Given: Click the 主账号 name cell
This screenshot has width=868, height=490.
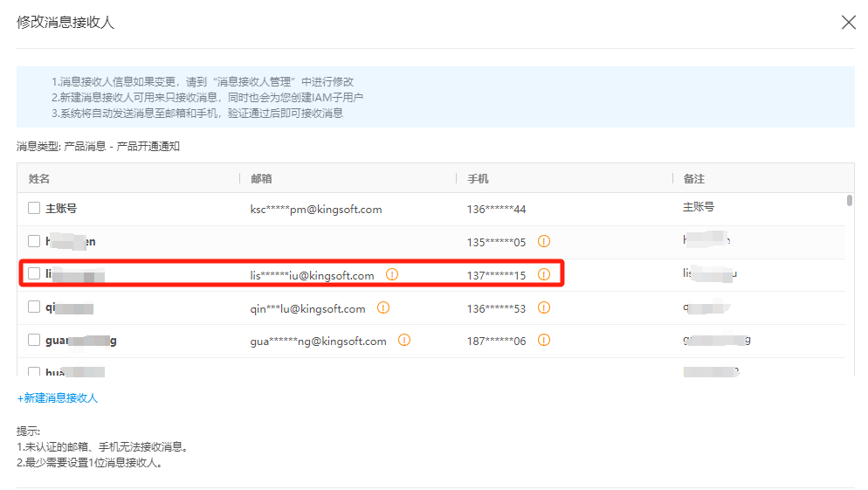Looking at the screenshot, I should (x=61, y=208).
